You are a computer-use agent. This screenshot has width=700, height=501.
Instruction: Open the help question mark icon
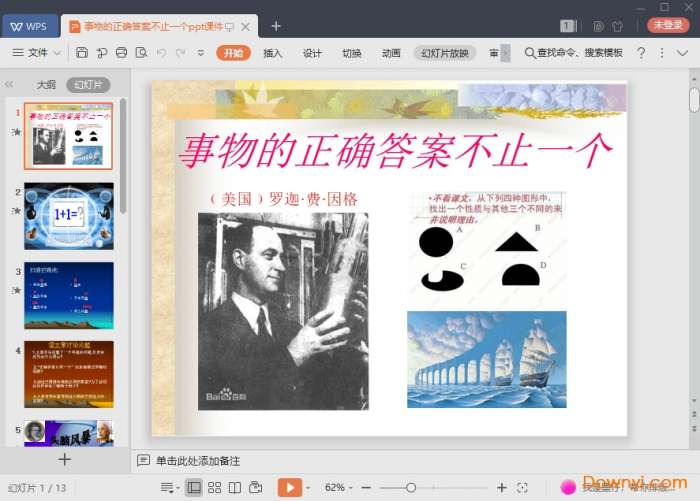[641, 53]
